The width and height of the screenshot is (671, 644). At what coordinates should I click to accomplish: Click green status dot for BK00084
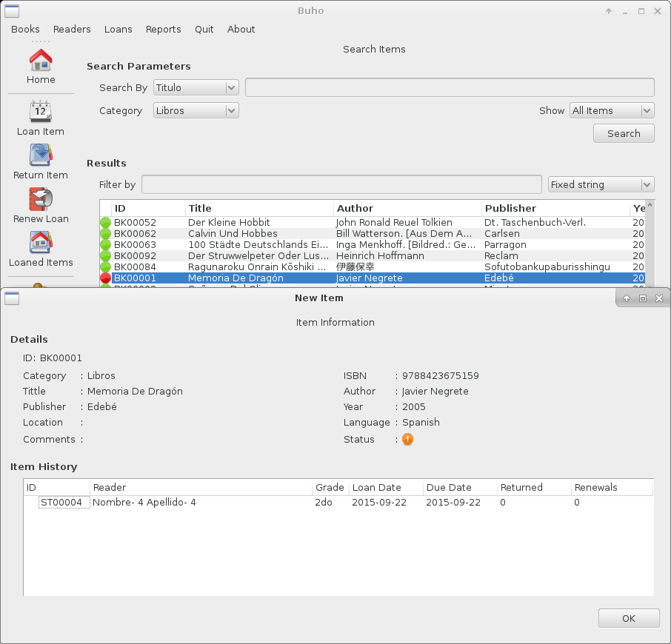[x=105, y=266]
